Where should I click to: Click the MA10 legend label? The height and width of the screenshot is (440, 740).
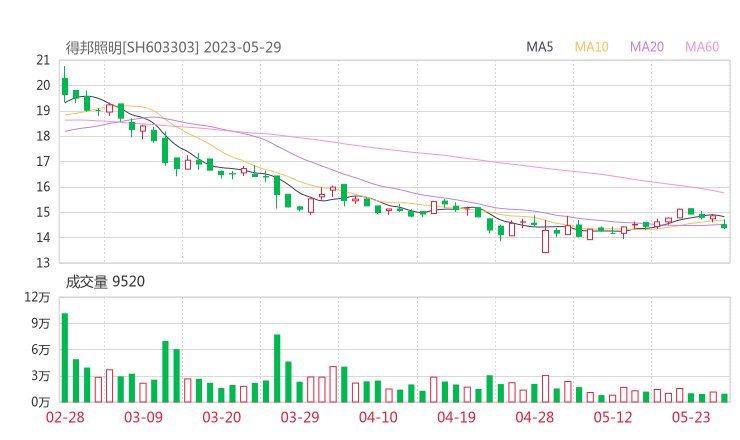coord(591,47)
